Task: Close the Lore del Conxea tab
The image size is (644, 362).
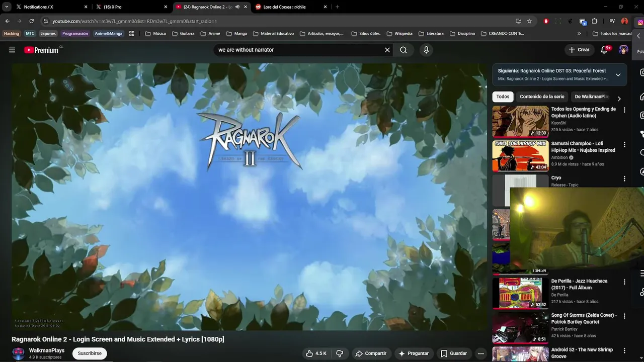Action: (326, 7)
